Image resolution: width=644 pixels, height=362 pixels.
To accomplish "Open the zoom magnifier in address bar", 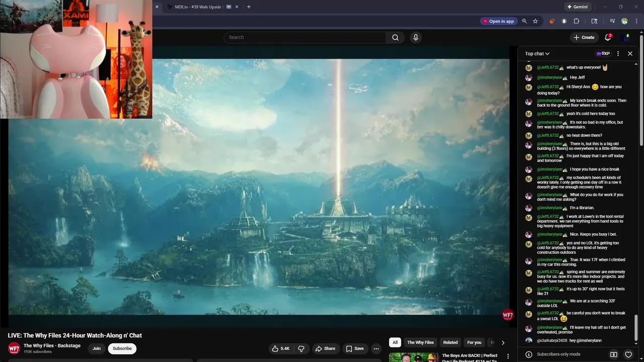I will point(524,21).
